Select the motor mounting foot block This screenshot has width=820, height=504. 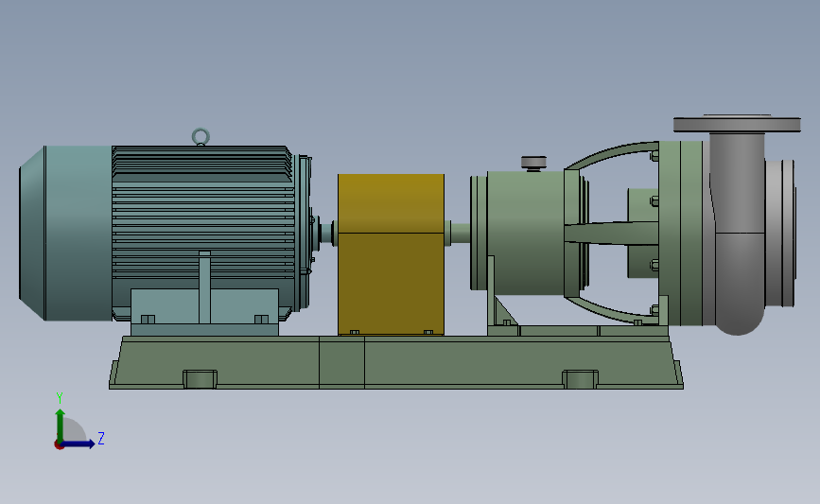[x=204, y=312]
